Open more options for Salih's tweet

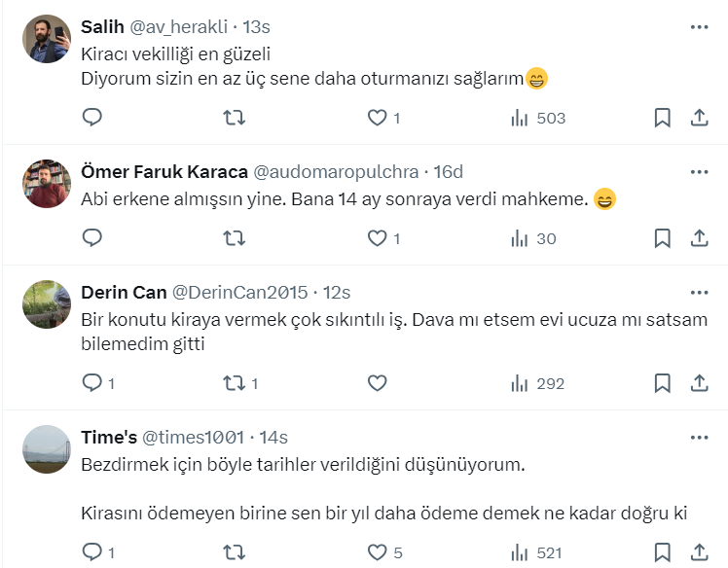(699, 27)
